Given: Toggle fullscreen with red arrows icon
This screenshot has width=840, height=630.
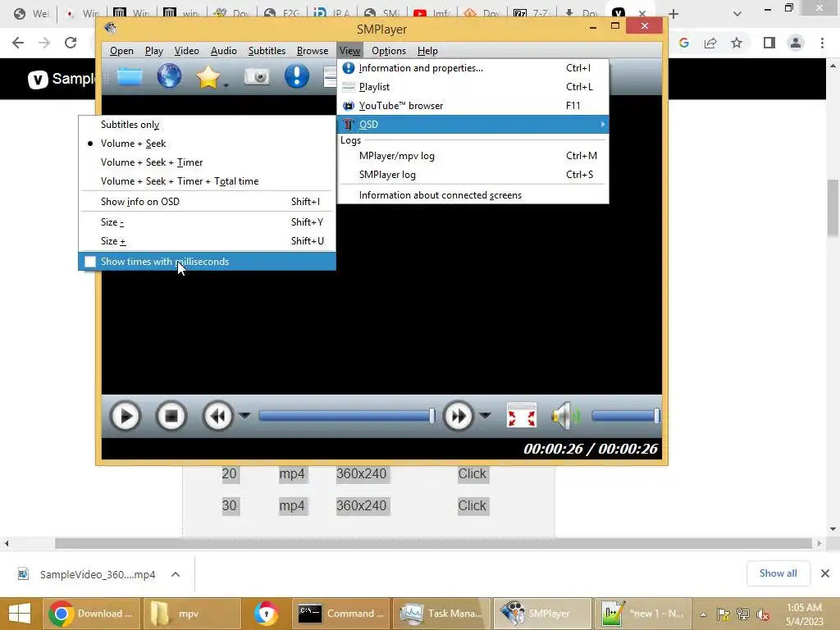Looking at the screenshot, I should (521, 416).
